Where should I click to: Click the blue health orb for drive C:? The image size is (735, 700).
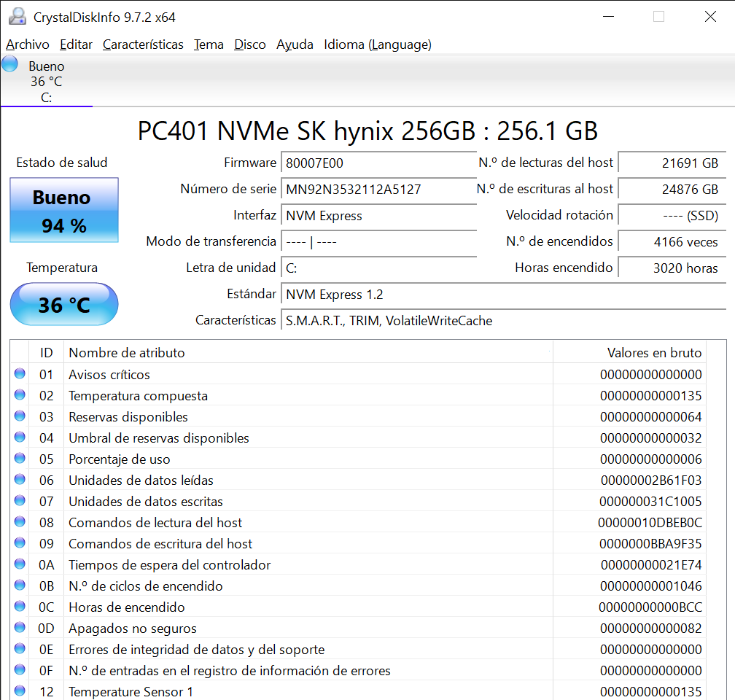[10, 63]
